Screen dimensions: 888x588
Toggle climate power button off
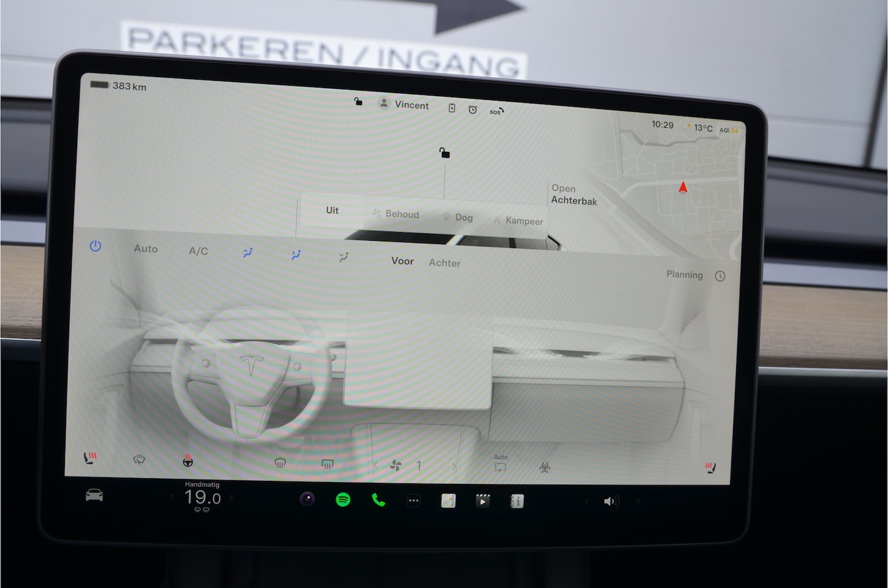click(96, 246)
